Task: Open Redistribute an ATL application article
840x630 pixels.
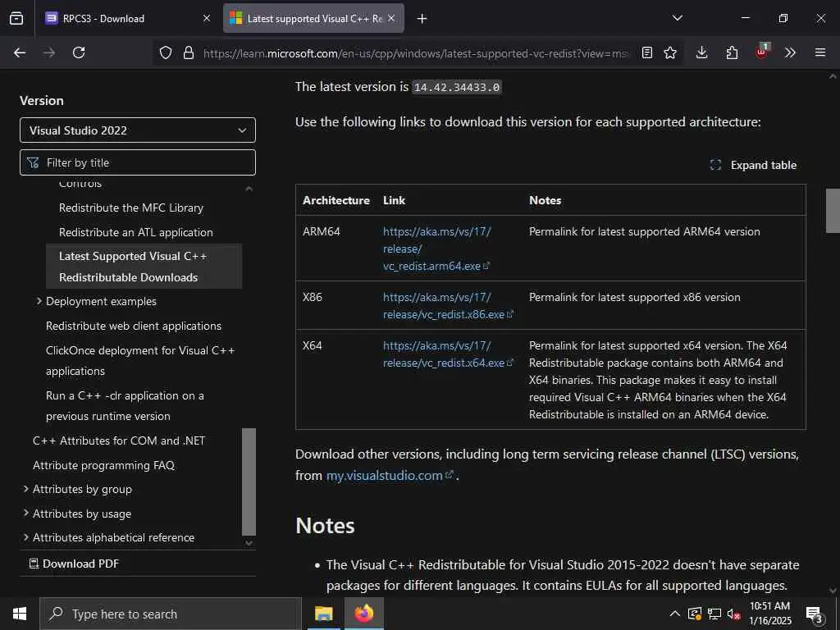Action: click(x=136, y=232)
